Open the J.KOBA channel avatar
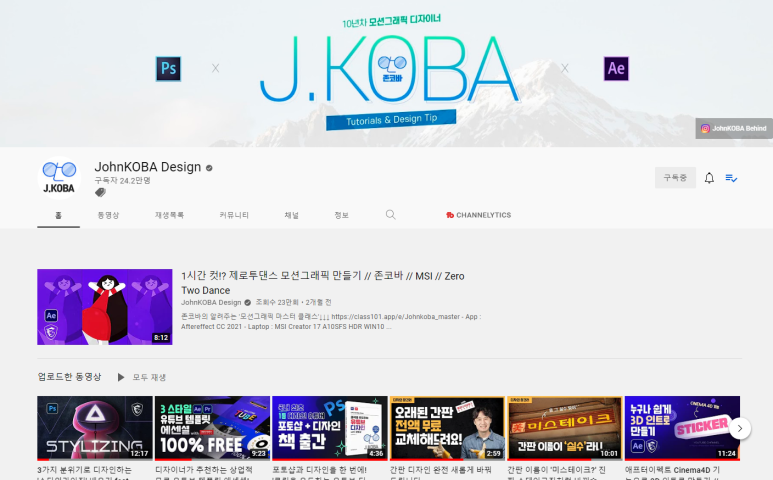This screenshot has width=773, height=480. point(59,178)
